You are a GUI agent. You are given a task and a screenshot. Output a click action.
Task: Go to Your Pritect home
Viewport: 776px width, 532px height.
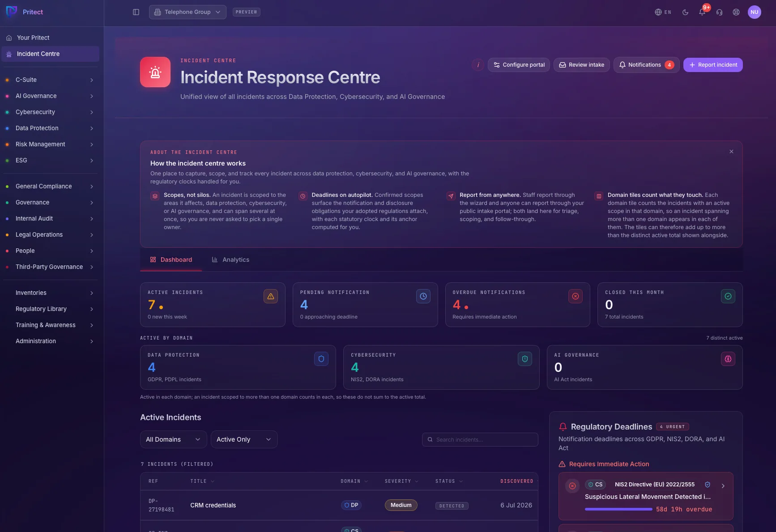click(50, 38)
